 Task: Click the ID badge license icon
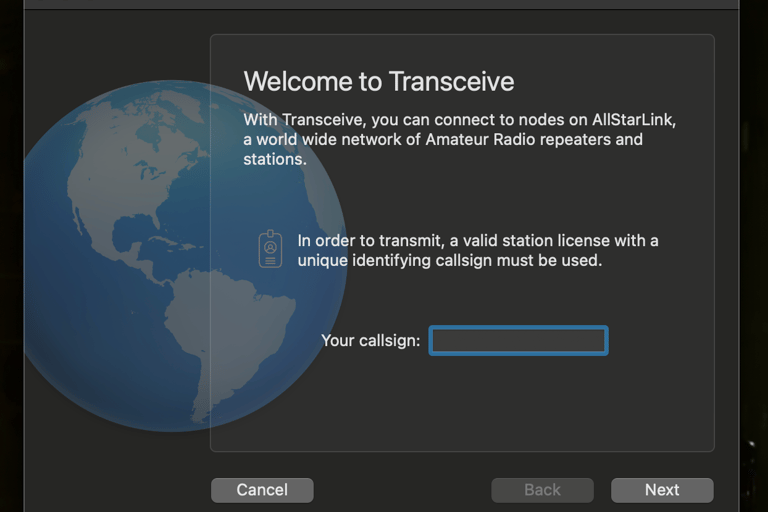(x=270, y=249)
